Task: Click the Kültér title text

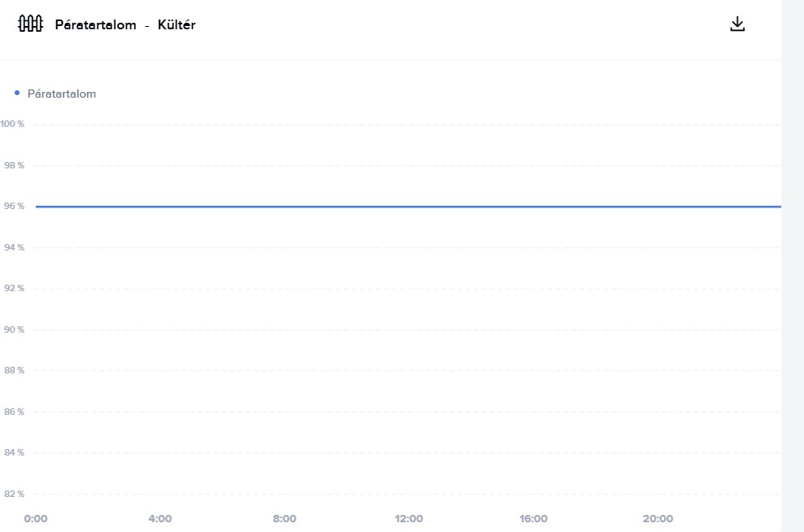Action: 177,24
